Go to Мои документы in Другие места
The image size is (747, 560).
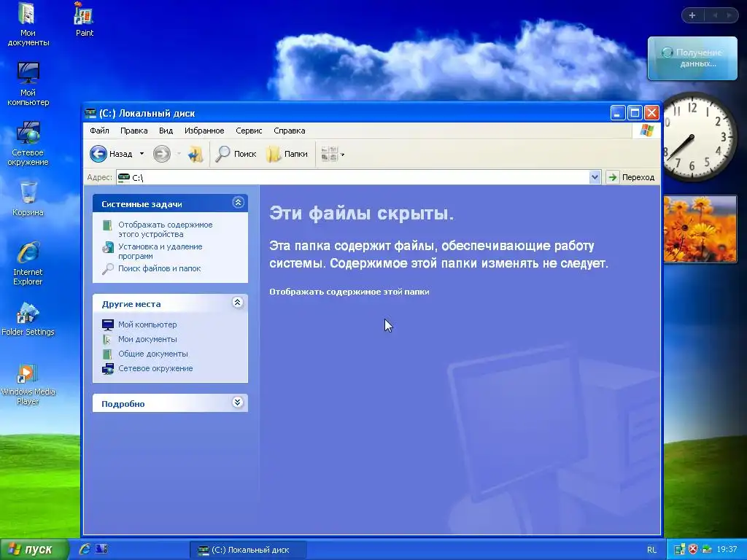point(147,339)
